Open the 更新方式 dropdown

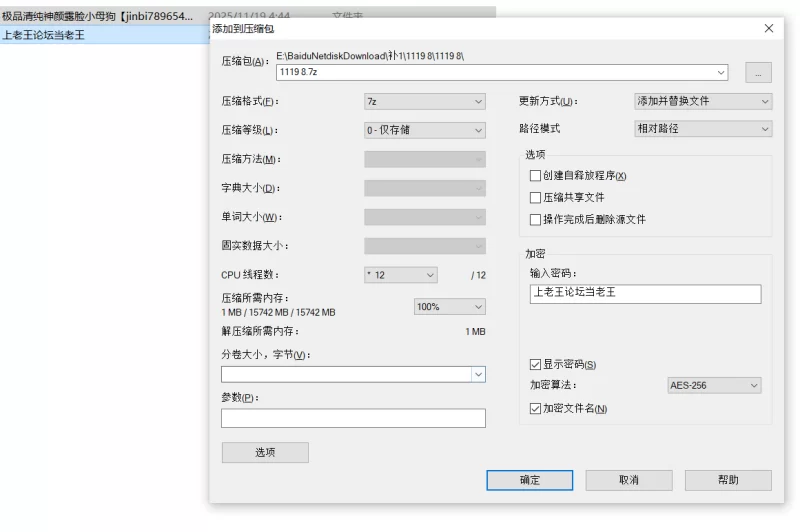pos(703,102)
